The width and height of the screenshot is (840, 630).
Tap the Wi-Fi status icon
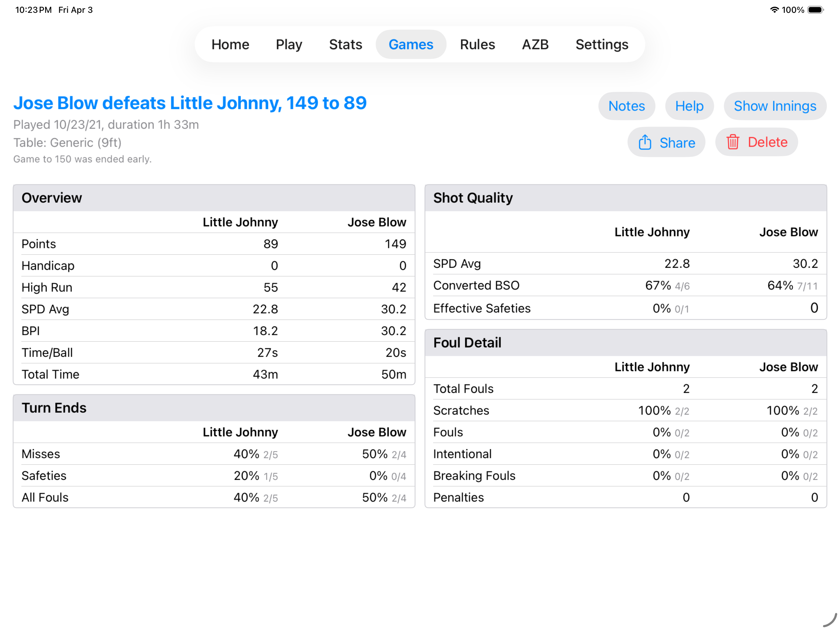pos(774,10)
